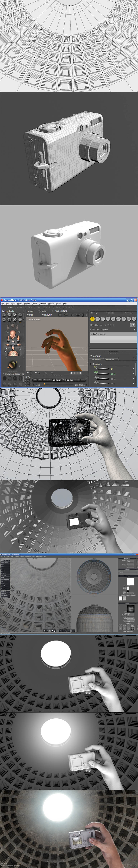Image resolution: width=138 pixels, height=868 pixels.
Task: Open the library Favorites tab
Action: point(129,313)
